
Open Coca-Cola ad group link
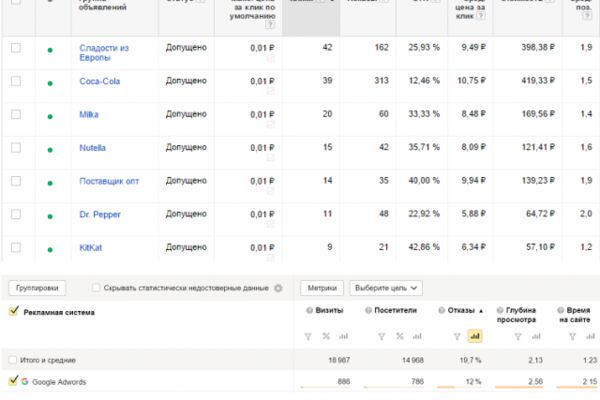[x=99, y=81]
